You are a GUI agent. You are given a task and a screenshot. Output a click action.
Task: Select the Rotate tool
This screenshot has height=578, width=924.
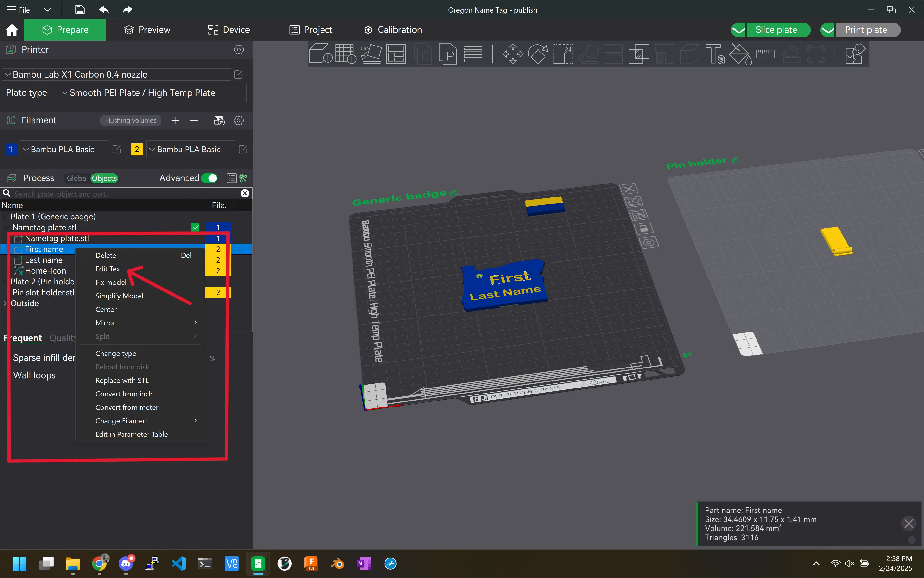pyautogui.click(x=538, y=53)
